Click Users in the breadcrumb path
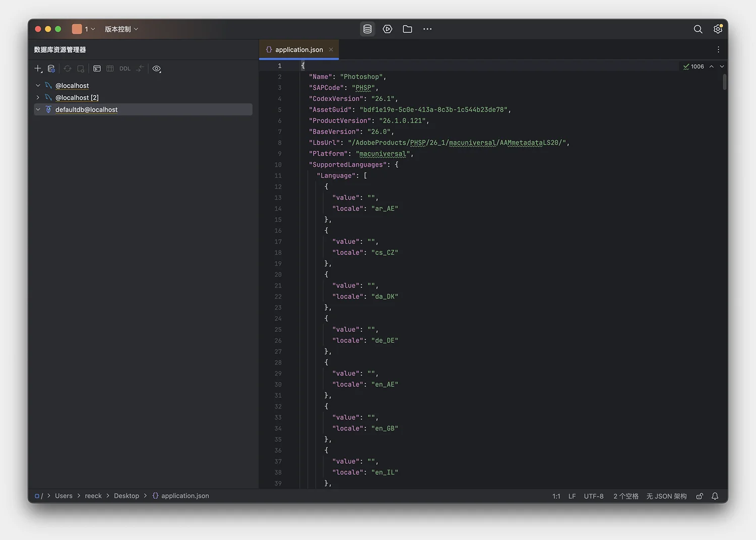The image size is (756, 540). (x=64, y=496)
